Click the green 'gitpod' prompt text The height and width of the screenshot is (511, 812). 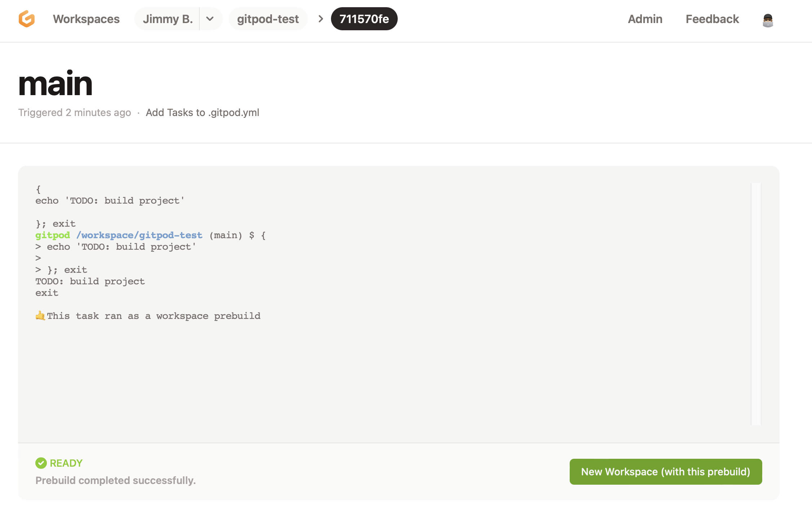click(53, 235)
